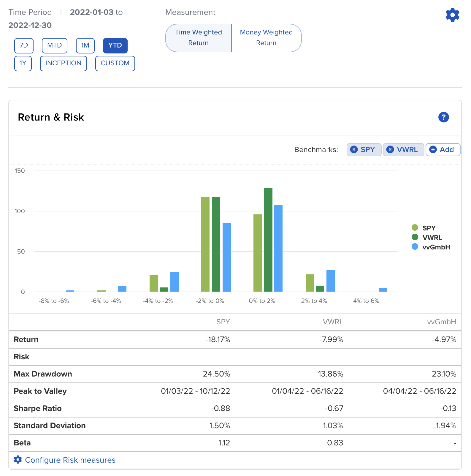
Task: Click VWRL return value -7.99%
Action: [x=331, y=339]
